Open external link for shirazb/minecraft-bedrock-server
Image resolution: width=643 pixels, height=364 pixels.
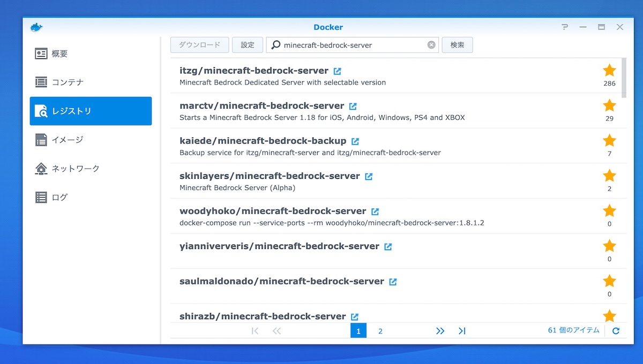click(x=354, y=317)
